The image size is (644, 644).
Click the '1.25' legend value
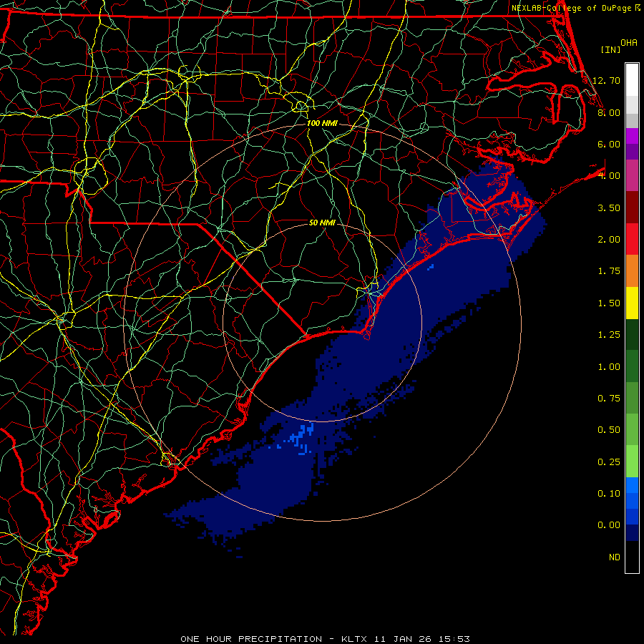[609, 335]
